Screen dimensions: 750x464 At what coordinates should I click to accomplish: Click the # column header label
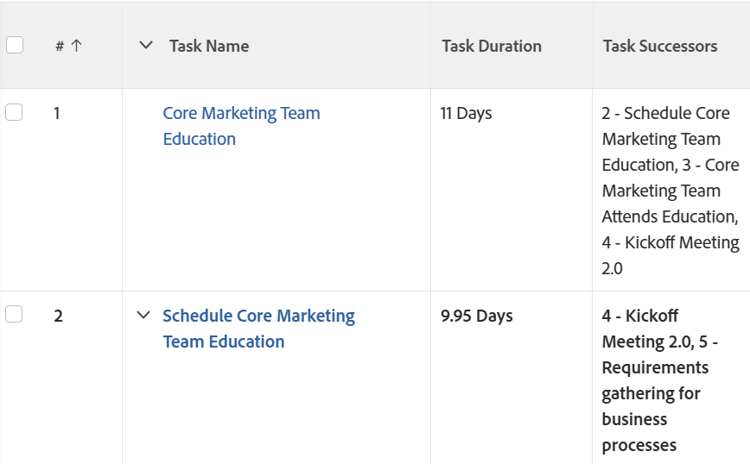(x=60, y=46)
